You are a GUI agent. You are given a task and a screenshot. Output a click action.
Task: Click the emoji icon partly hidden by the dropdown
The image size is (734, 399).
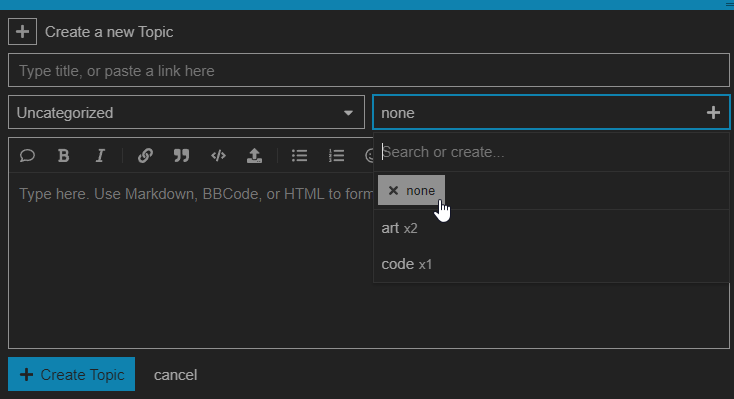pyautogui.click(x=369, y=155)
